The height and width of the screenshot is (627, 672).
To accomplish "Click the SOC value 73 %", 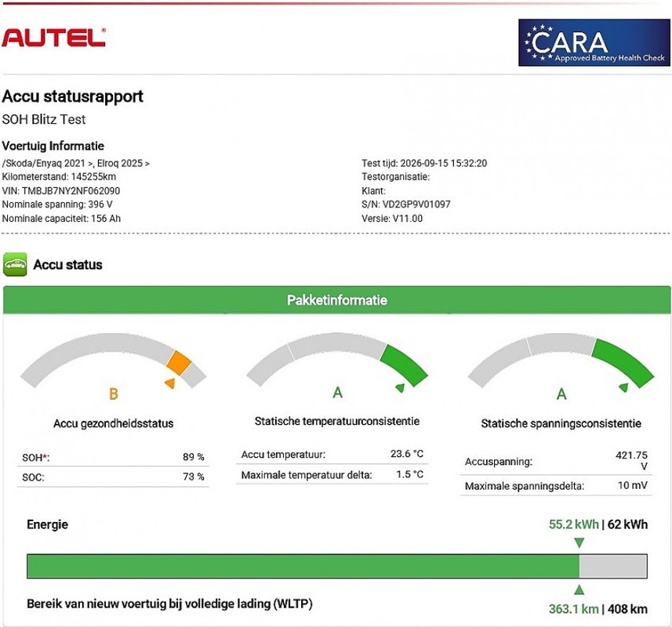I will tap(193, 477).
